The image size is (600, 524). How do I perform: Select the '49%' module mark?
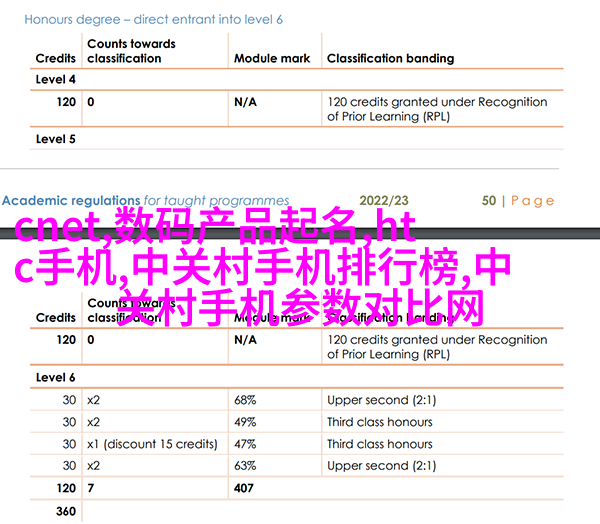245,422
